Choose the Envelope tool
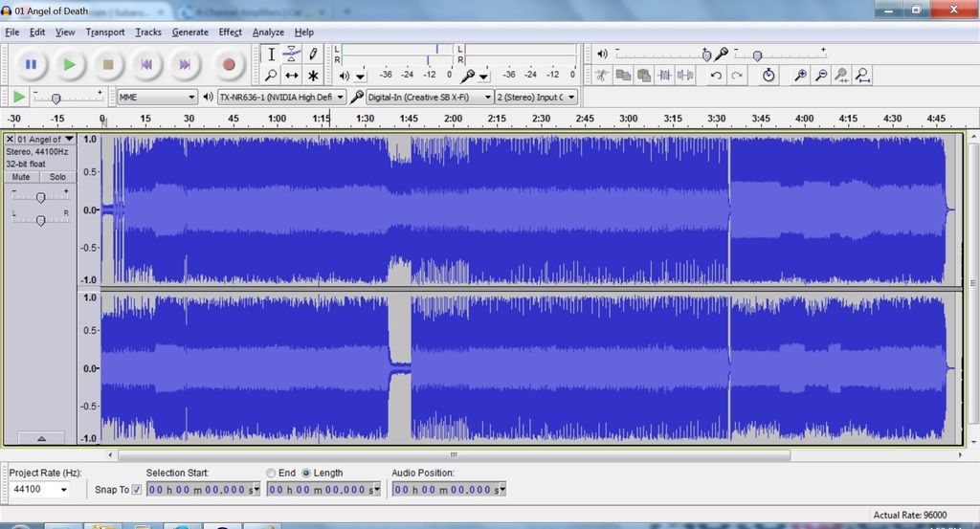 pyautogui.click(x=292, y=55)
